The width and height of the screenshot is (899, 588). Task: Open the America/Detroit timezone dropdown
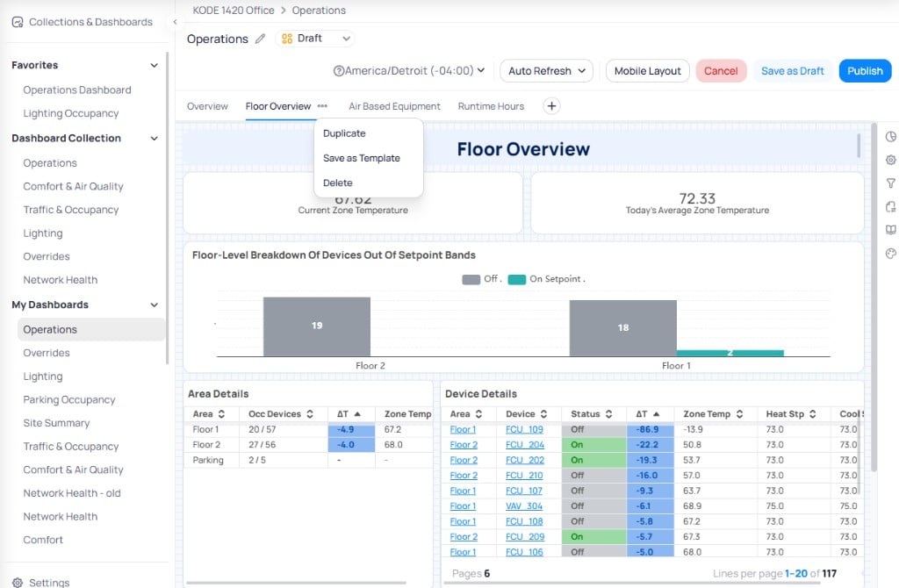[x=415, y=70]
